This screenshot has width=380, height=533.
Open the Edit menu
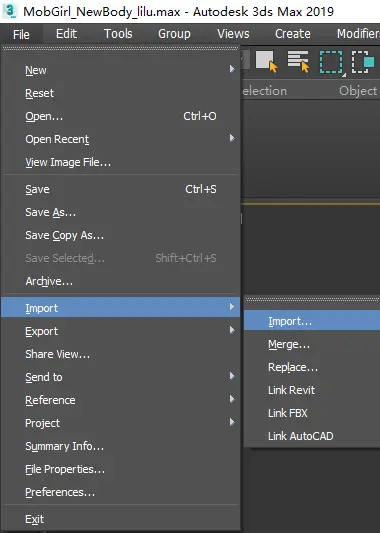66,34
